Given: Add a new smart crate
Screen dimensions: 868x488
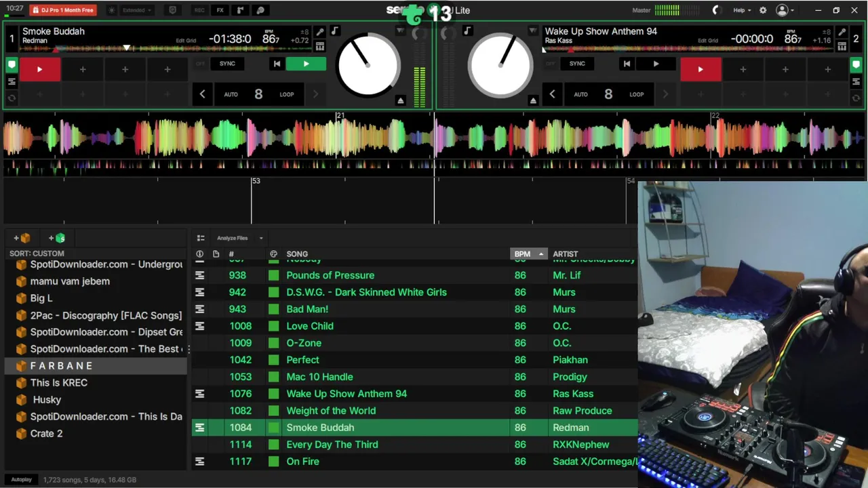Looking at the screenshot, I should tap(57, 238).
